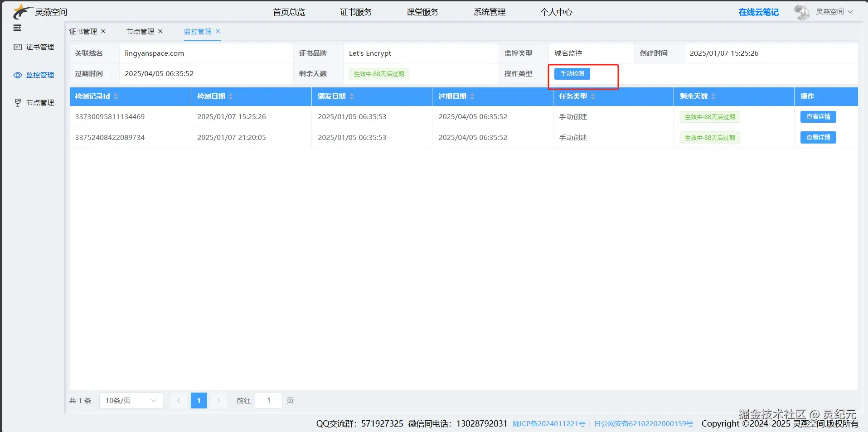Screen dimensions: 868x432
Task: Click the 生效中-88天后过期 tag in summary
Action: [379, 74]
